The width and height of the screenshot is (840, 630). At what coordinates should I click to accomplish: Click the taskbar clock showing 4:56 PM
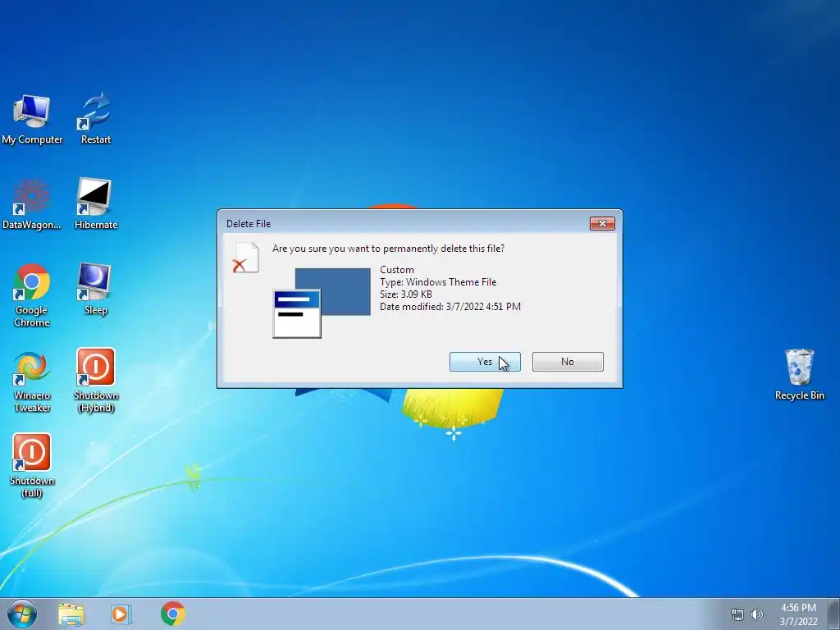coord(798,614)
